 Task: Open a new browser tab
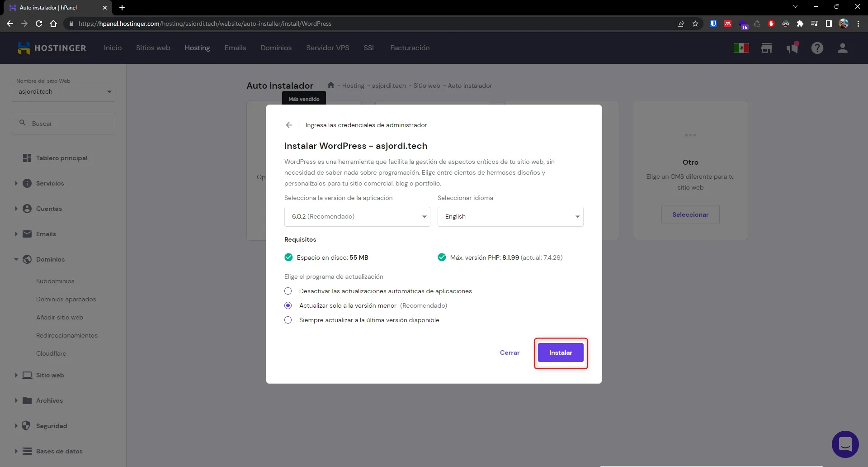pos(122,8)
